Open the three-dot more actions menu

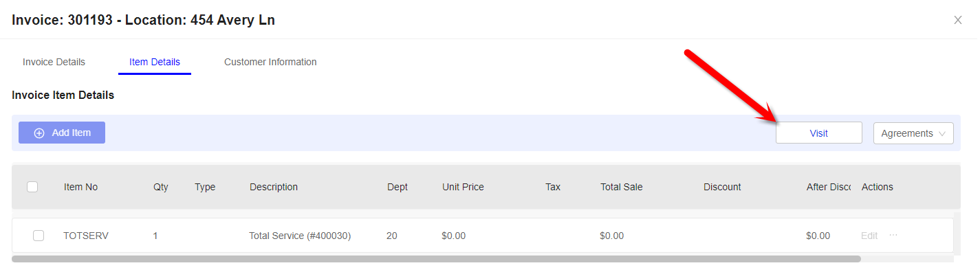[x=893, y=235]
